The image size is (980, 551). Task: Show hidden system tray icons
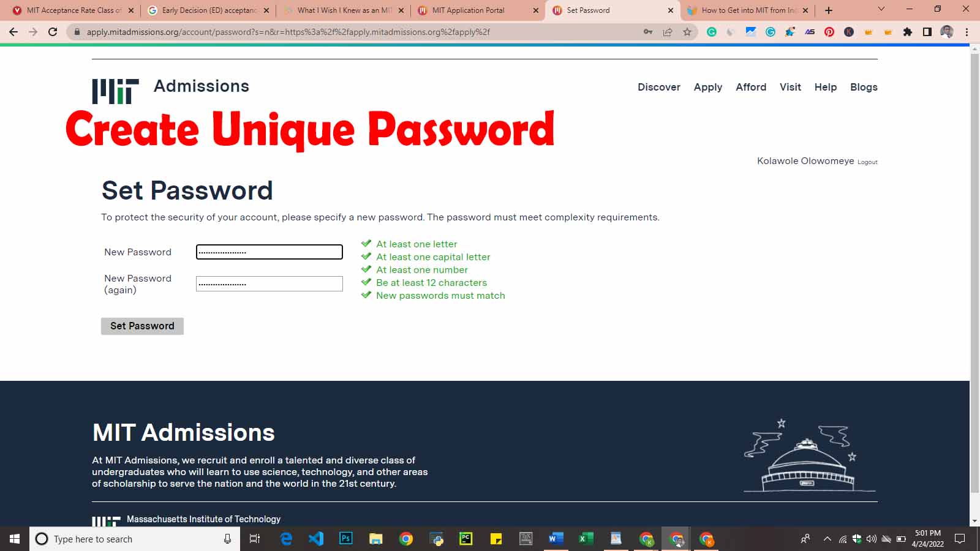pos(827,539)
